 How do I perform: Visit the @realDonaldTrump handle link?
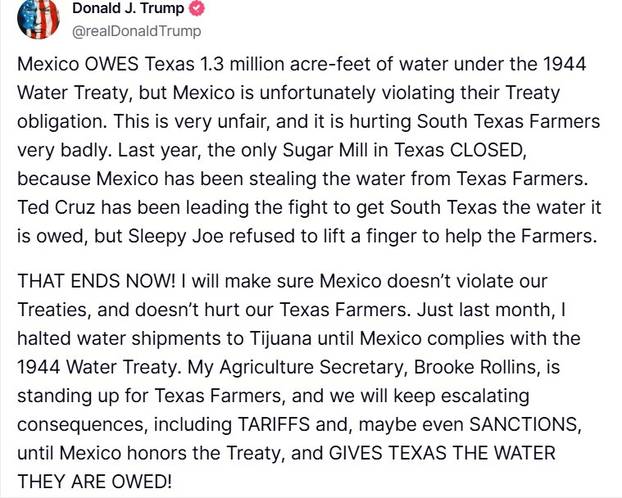pyautogui.click(x=136, y=31)
